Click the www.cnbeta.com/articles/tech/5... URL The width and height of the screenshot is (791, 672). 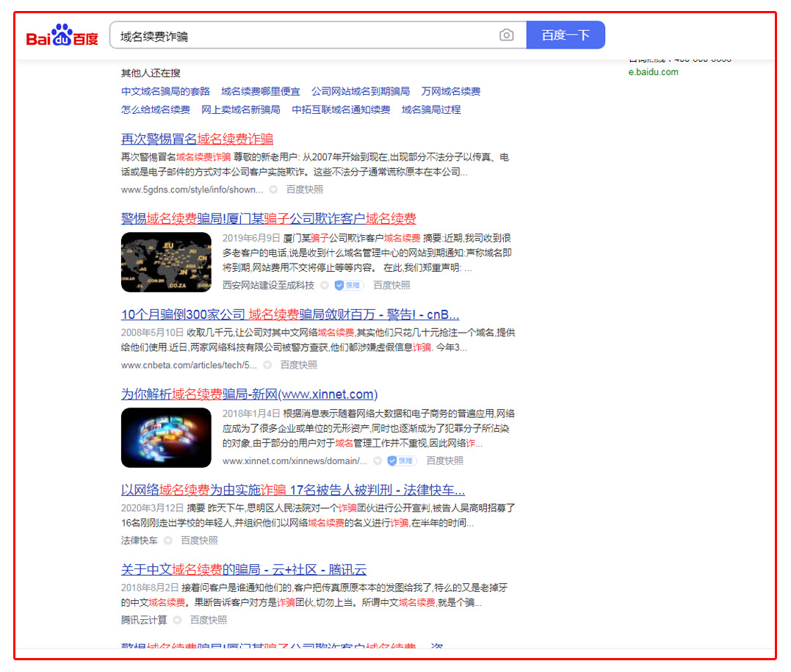pyautogui.click(x=189, y=365)
